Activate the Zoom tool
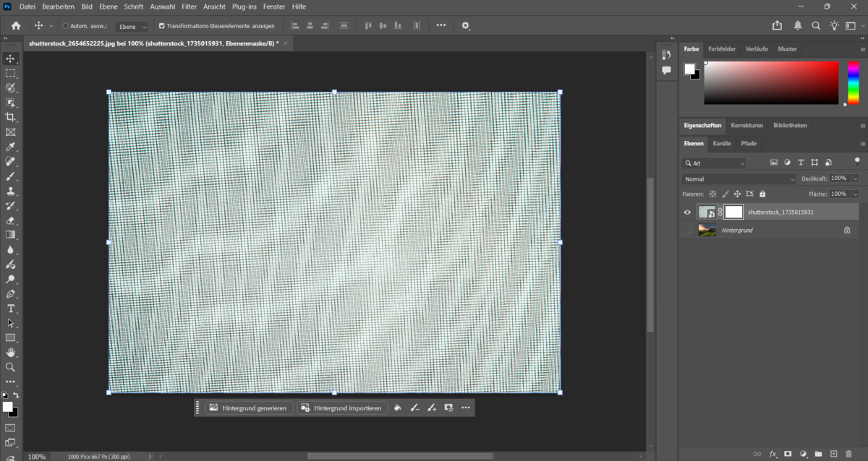 (11, 366)
